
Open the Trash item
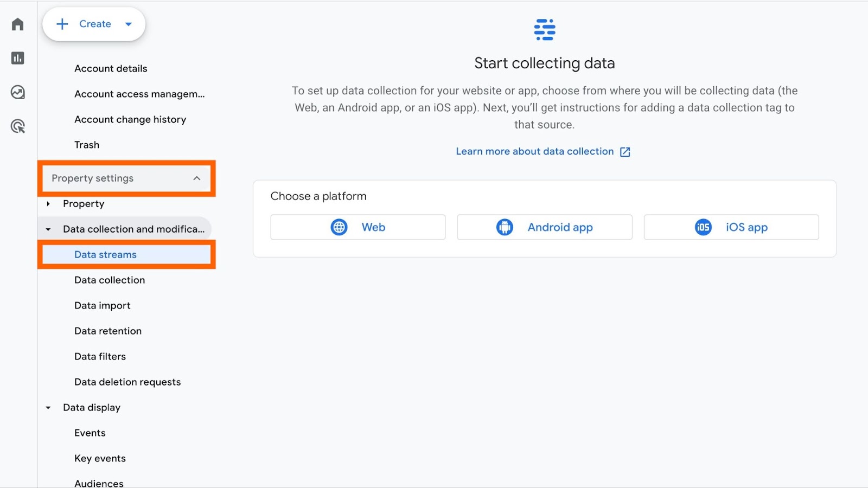pos(87,145)
